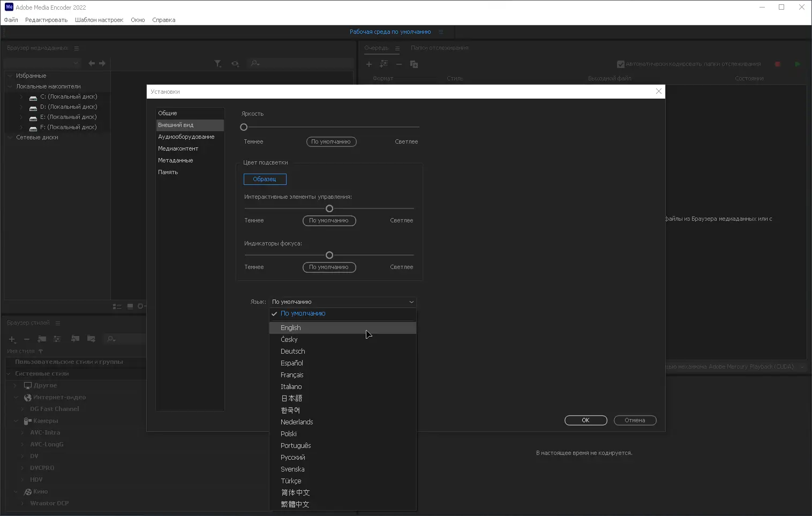Click the Export Presets icon

pyautogui.click(x=91, y=339)
